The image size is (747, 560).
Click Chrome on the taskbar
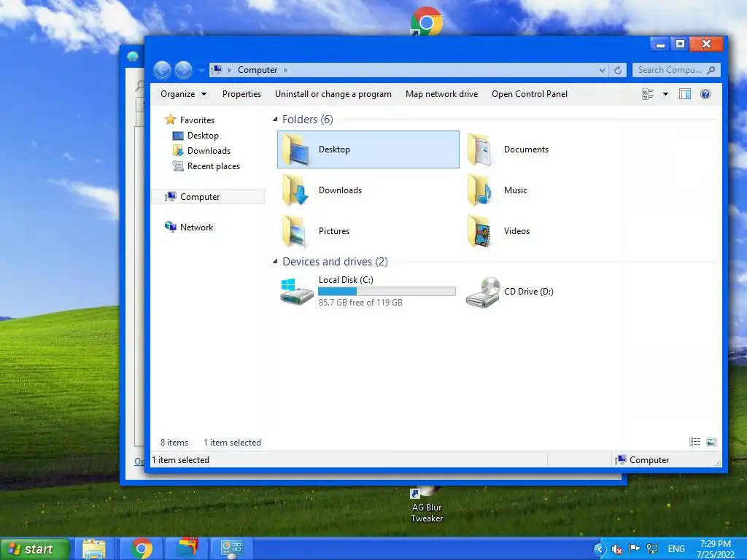pos(142,549)
